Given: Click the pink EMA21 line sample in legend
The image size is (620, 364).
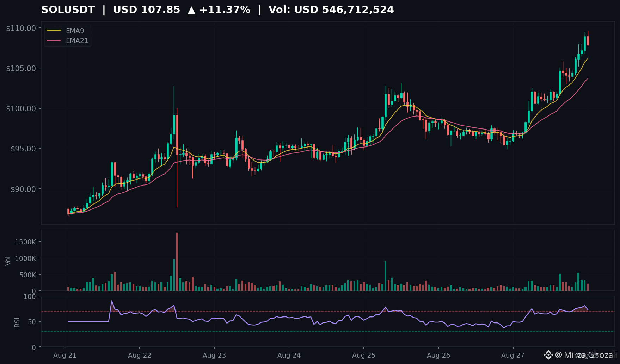Looking at the screenshot, I should click(x=54, y=41).
